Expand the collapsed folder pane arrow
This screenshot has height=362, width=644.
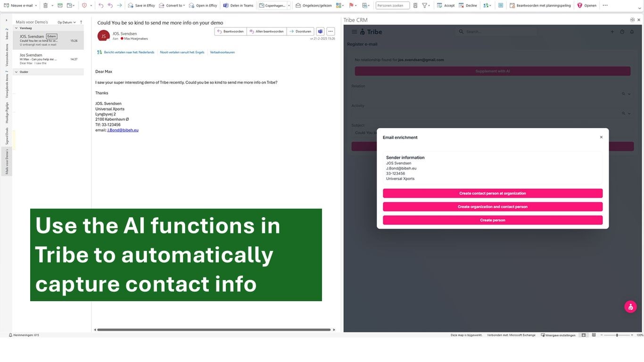[6, 20]
